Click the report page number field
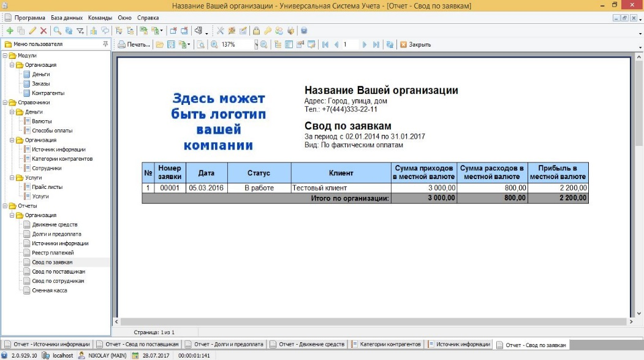 coord(350,44)
